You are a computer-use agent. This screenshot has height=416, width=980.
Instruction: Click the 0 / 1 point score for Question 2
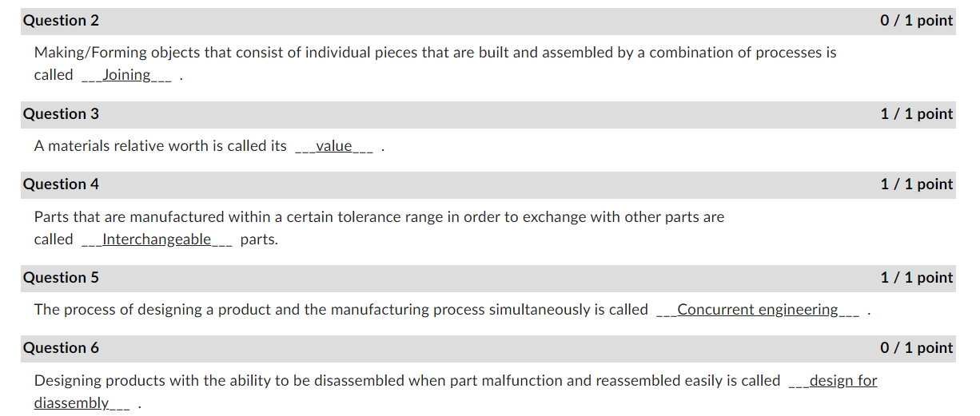click(x=917, y=21)
